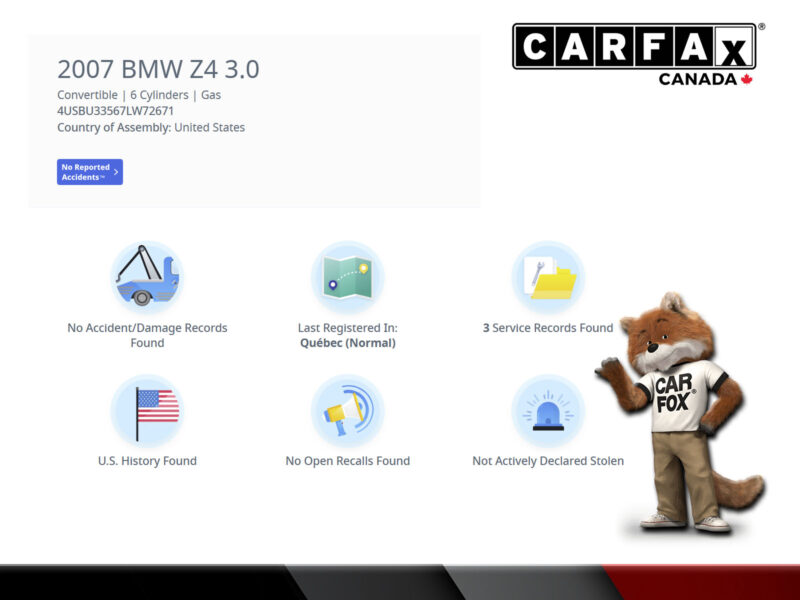Click 'U.S. History Found' label

(147, 461)
